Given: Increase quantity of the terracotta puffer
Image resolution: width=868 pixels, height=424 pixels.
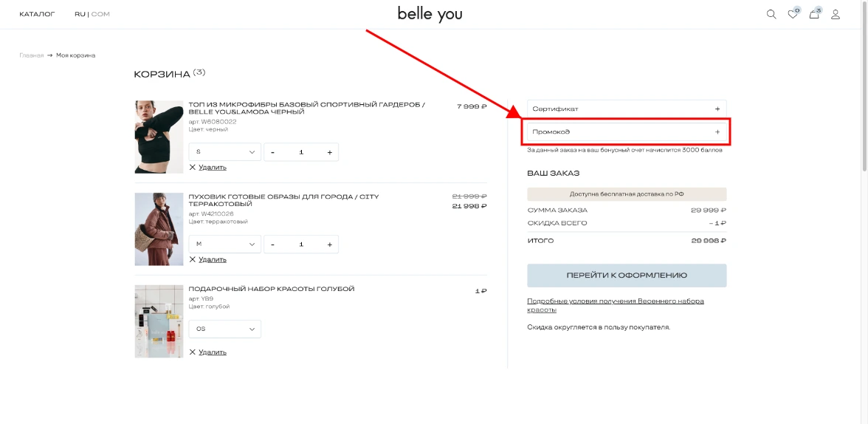Looking at the screenshot, I should (x=329, y=245).
